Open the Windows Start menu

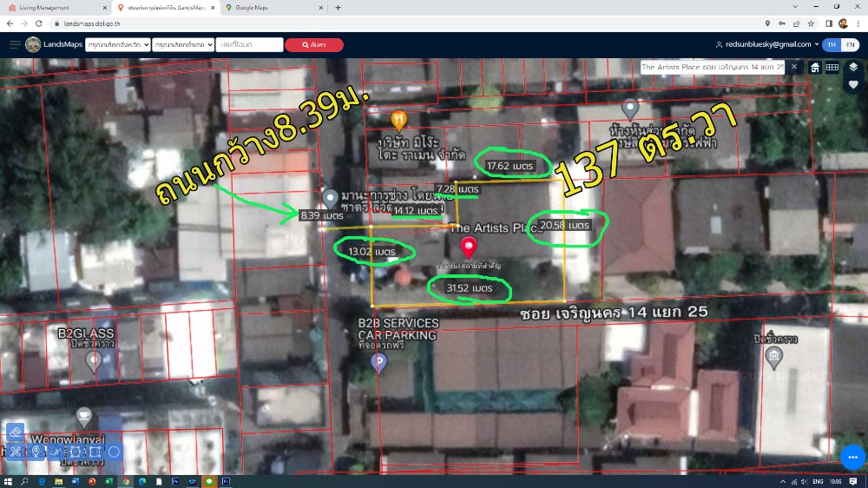click(8, 481)
